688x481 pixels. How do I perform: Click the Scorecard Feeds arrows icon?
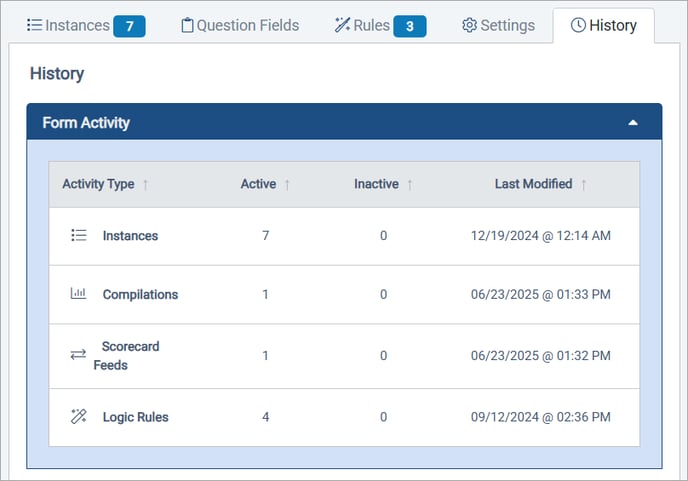pyautogui.click(x=79, y=355)
